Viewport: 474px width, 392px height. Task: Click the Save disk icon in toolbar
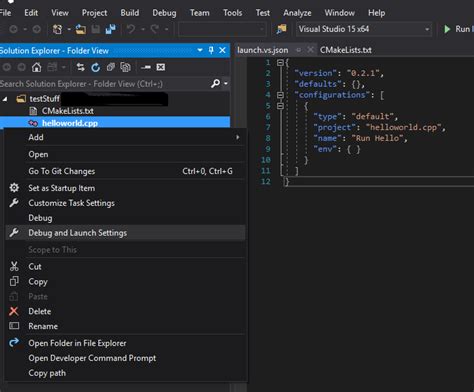(96, 29)
